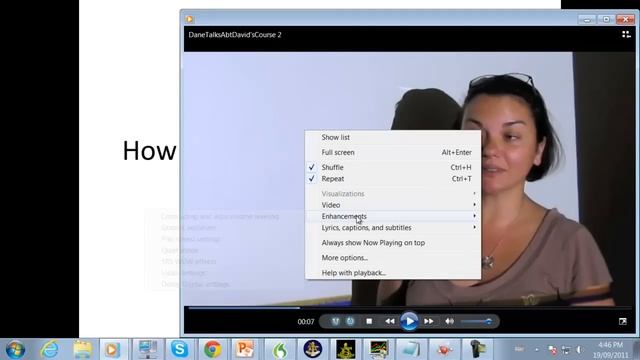Open the notepad taskbar icon
Viewport: 640px width, 360px height.
point(411,349)
